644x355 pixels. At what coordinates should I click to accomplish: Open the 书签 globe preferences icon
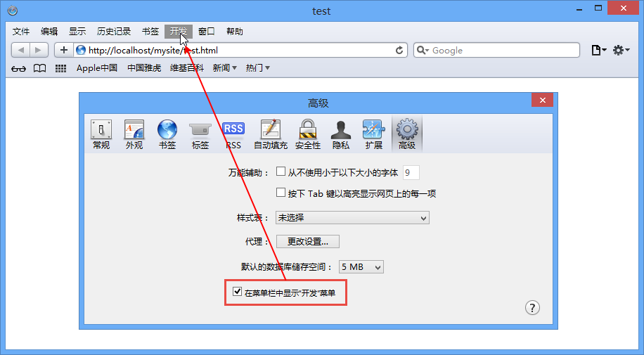[x=167, y=134]
